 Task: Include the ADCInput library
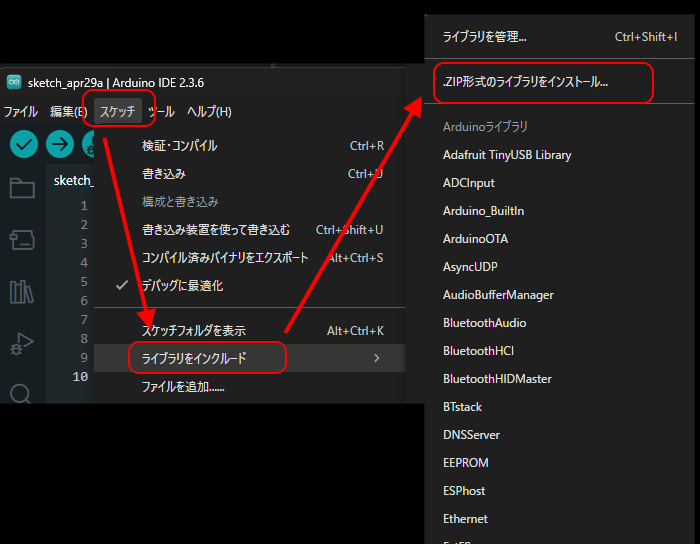560,183
